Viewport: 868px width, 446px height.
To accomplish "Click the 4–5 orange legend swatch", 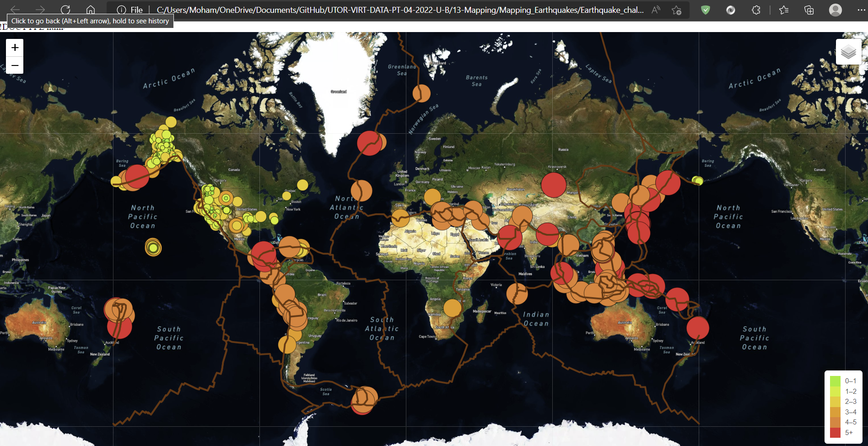I will [x=836, y=422].
